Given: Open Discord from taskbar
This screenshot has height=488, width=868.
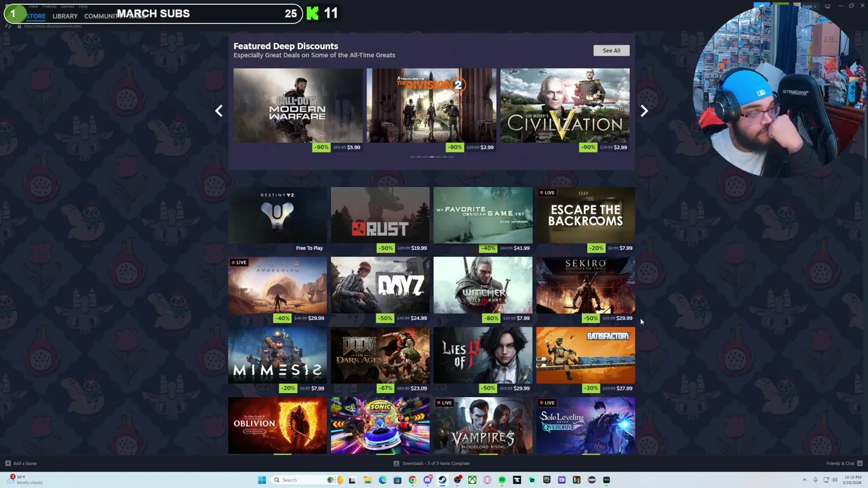Looking at the screenshot, I should tap(427, 480).
